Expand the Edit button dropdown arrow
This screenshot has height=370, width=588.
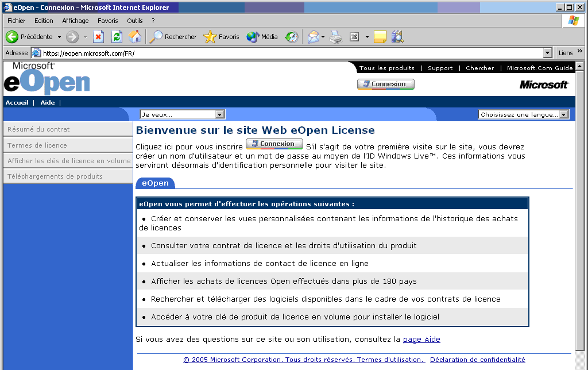(367, 37)
